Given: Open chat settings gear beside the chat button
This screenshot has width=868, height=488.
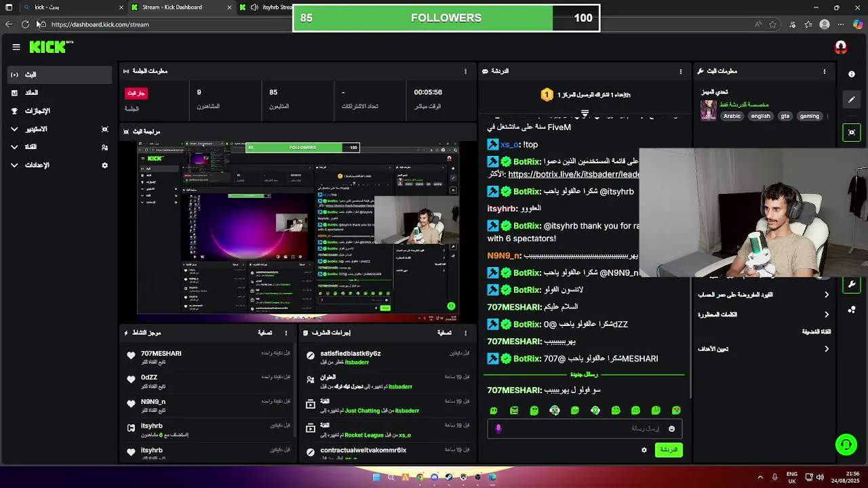Looking at the screenshot, I should pos(644,449).
